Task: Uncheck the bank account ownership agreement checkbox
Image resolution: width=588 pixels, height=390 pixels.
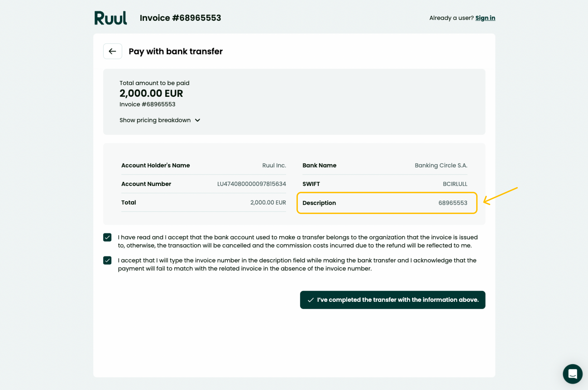Action: (107, 237)
